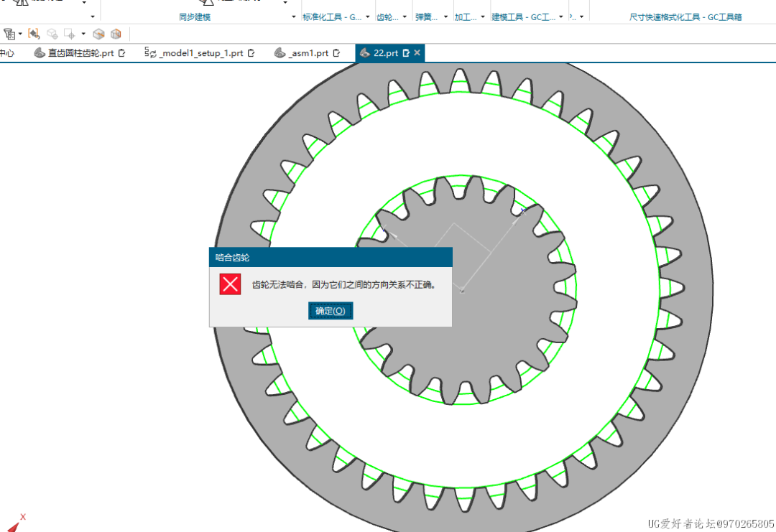Click the selection filter funnel icon
The image size is (776, 532).
click(9, 34)
